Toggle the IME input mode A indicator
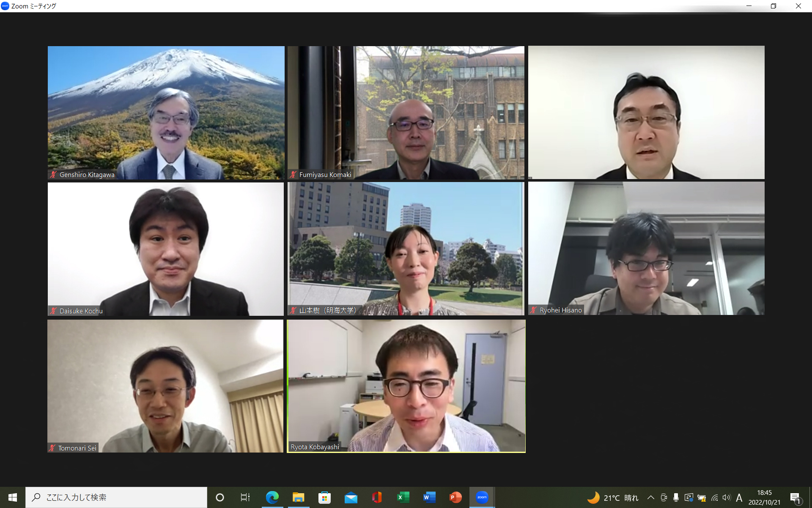 pos(739,498)
